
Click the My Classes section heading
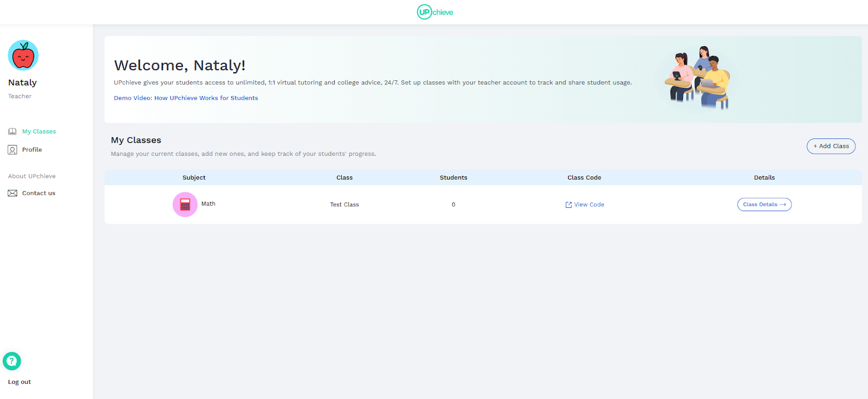pos(136,140)
